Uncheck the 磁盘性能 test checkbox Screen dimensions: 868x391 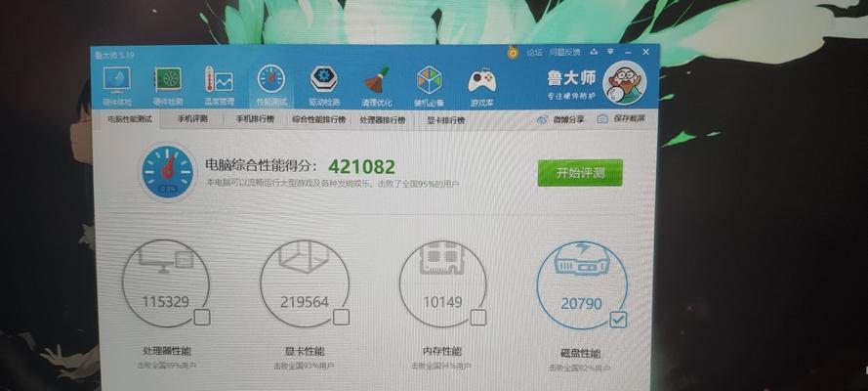pyautogui.click(x=618, y=320)
